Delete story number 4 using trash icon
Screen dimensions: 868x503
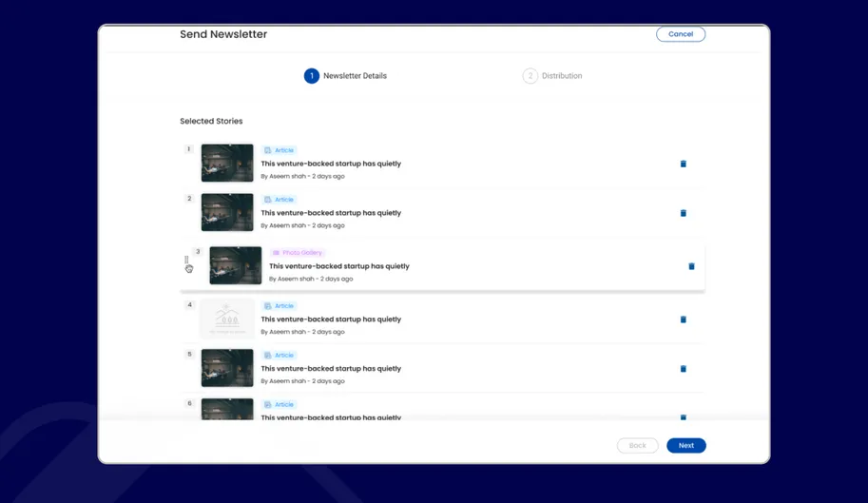point(683,319)
